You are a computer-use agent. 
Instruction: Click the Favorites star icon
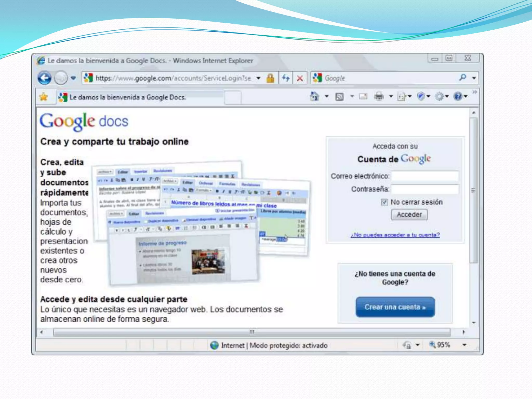(x=44, y=97)
